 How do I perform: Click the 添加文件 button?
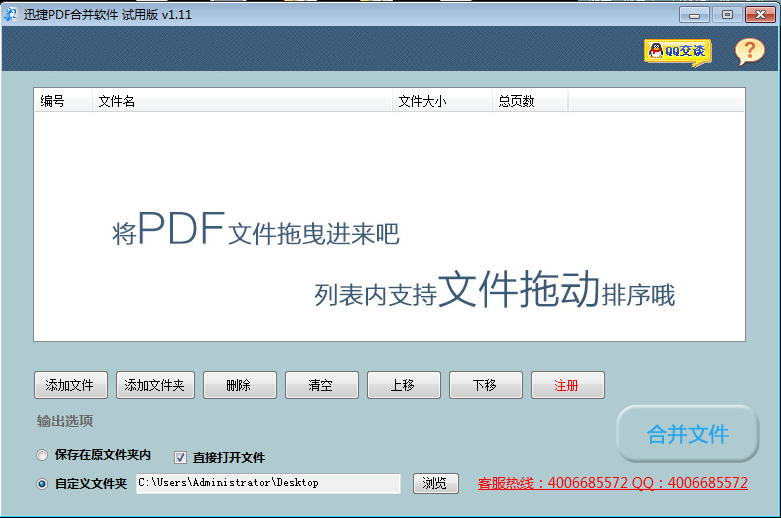click(x=70, y=385)
